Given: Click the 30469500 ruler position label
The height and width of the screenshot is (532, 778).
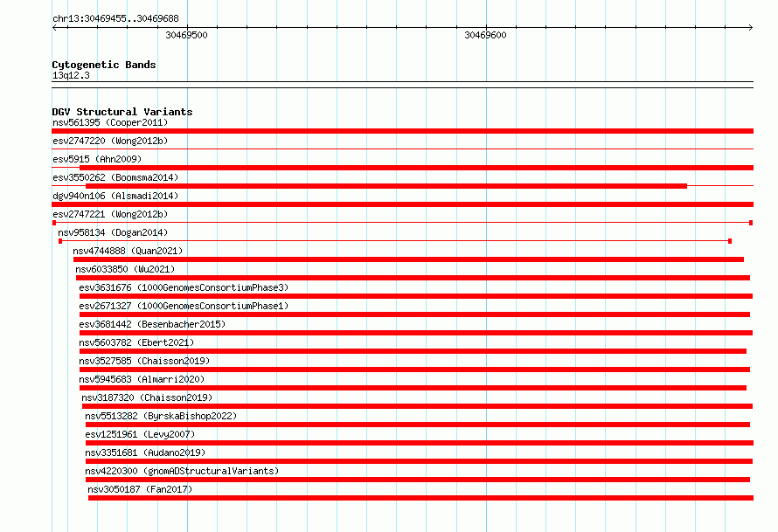Looking at the screenshot, I should point(186,35).
